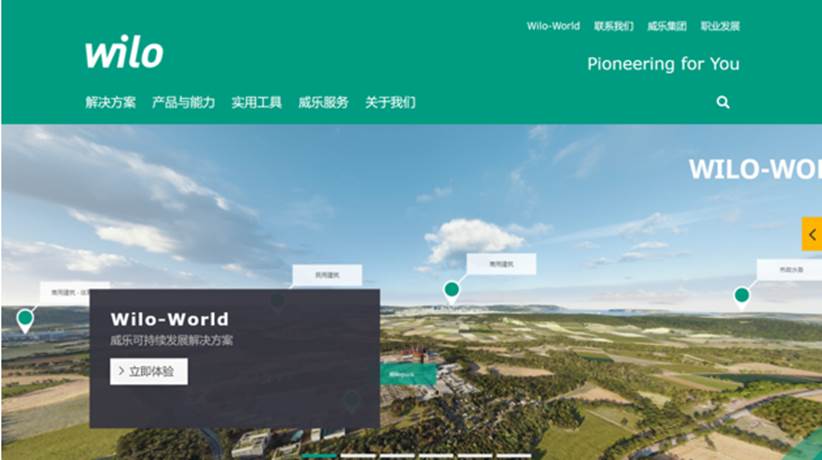Image resolution: width=822 pixels, height=460 pixels.
Task: Click the Wilo-World heading in dark panel
Action: pos(170,319)
